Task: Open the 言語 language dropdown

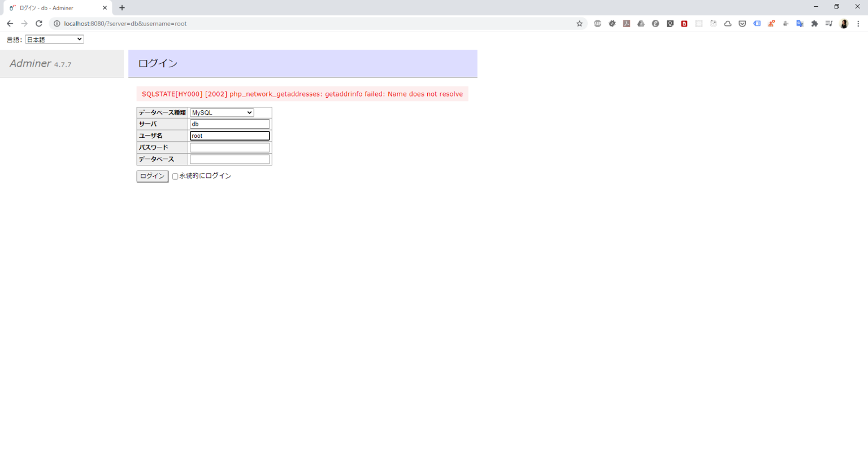Action: pyautogui.click(x=54, y=40)
